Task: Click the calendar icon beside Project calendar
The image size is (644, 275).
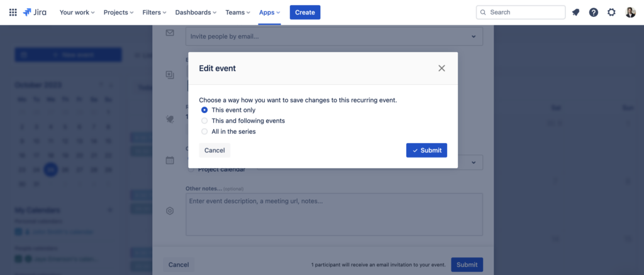Action: [170, 160]
